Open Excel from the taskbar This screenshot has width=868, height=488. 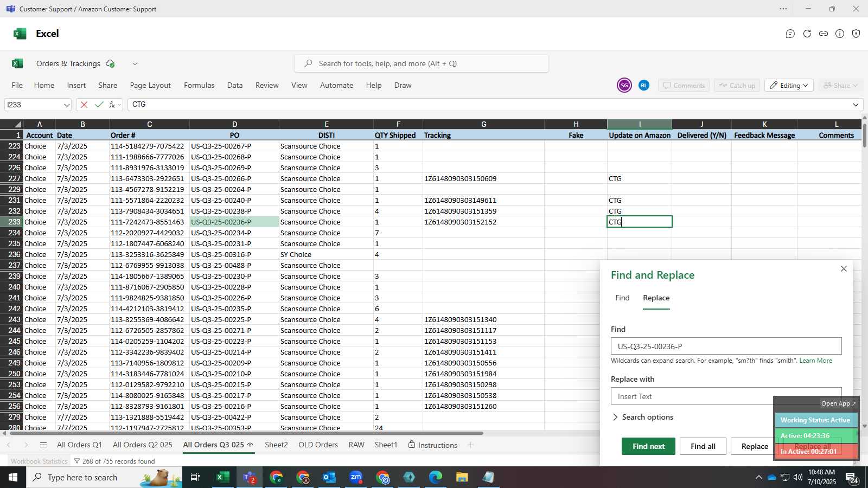point(222,477)
